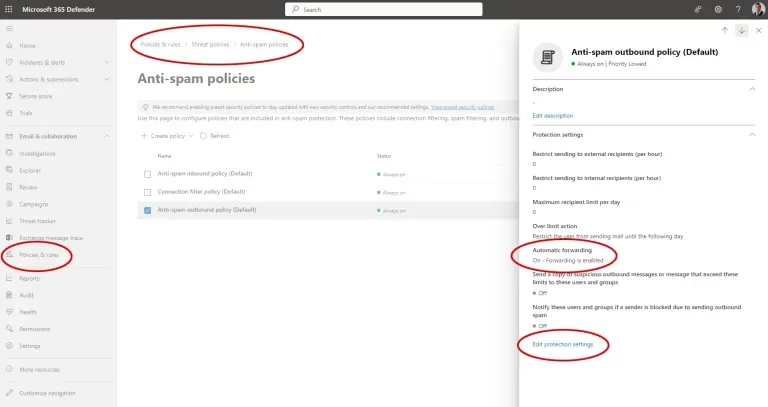Click the Audit icon in sidebar
768x407 pixels.
coord(9,295)
